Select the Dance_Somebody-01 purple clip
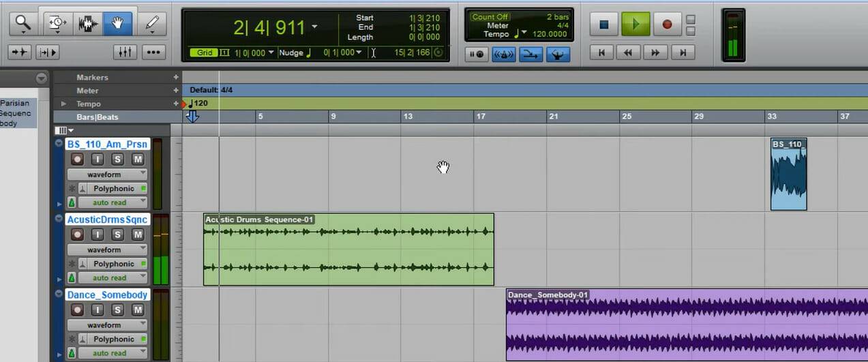868x362 pixels. coord(687,325)
